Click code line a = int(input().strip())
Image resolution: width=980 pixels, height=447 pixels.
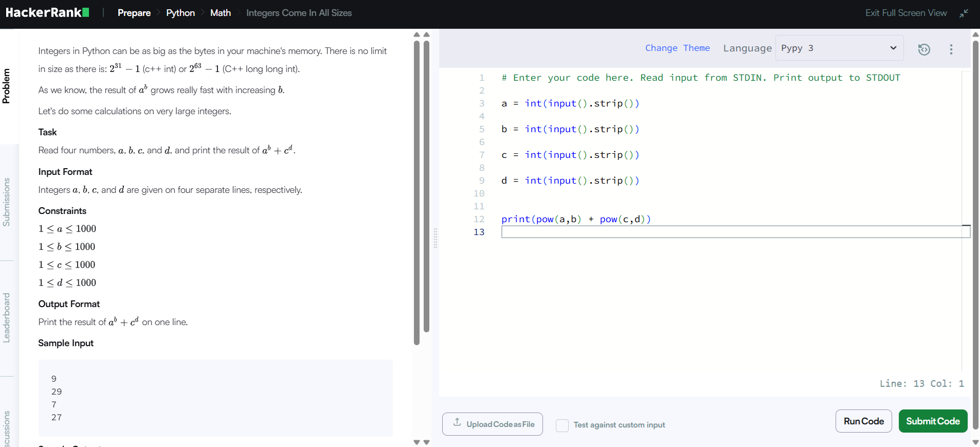570,103
